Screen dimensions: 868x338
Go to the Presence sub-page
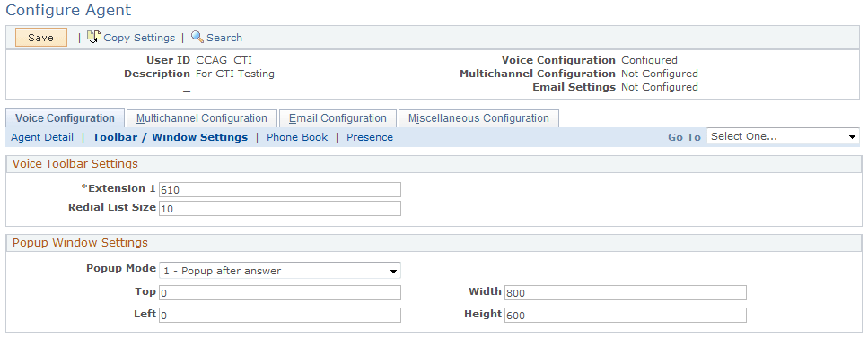click(370, 137)
